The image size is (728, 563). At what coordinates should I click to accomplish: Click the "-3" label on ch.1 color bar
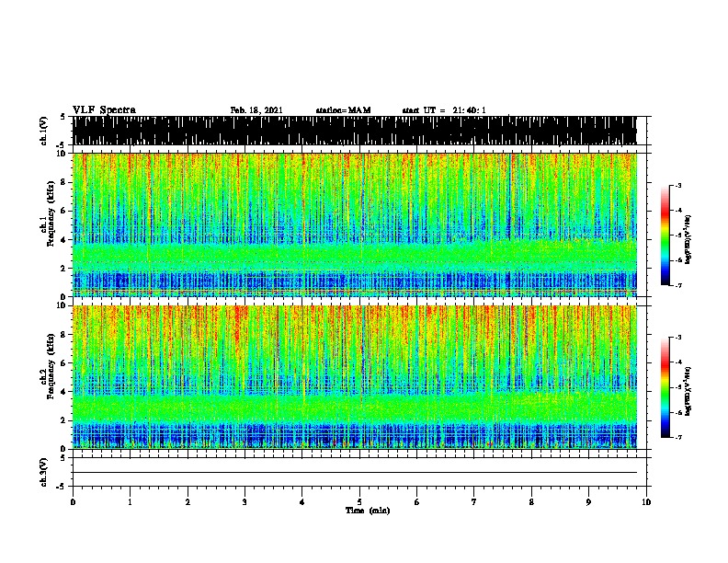click(x=677, y=186)
